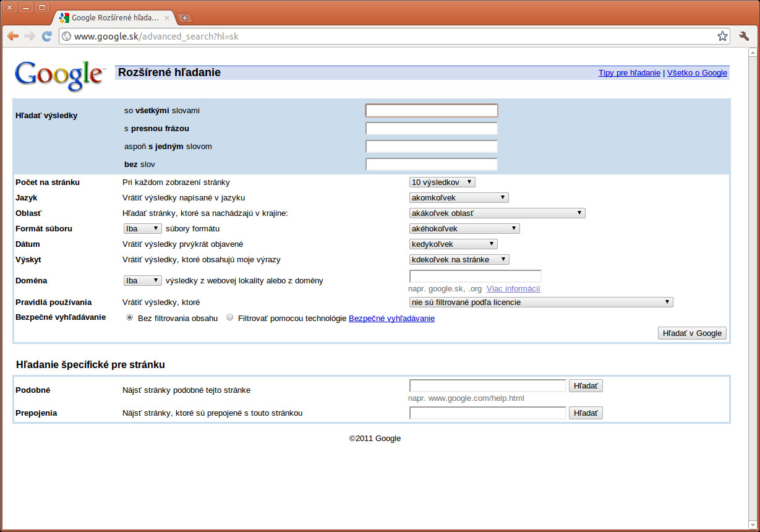Focus the address bar URL
760x532 pixels.
coord(393,36)
